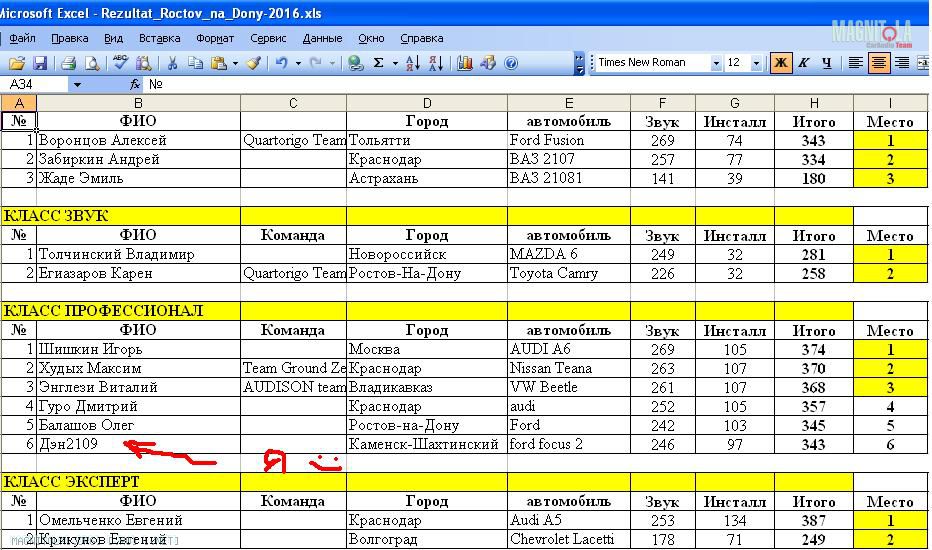
Task: Run the spelling check tool
Action: point(120,63)
